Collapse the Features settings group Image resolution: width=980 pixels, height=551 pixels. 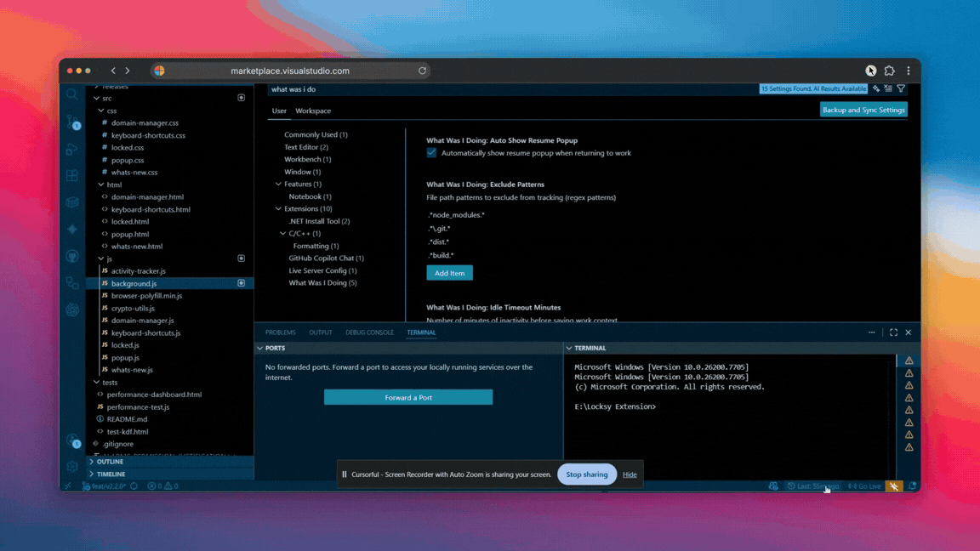click(278, 184)
